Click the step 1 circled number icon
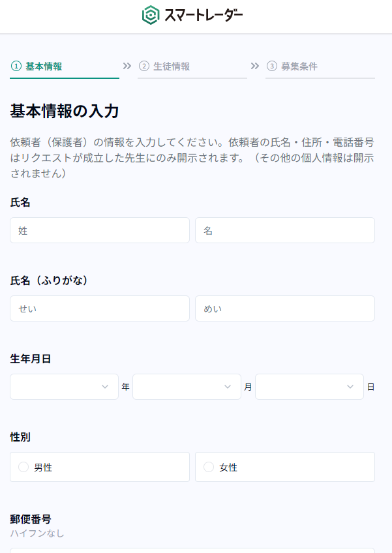This screenshot has height=553, width=392. pyautogui.click(x=16, y=66)
